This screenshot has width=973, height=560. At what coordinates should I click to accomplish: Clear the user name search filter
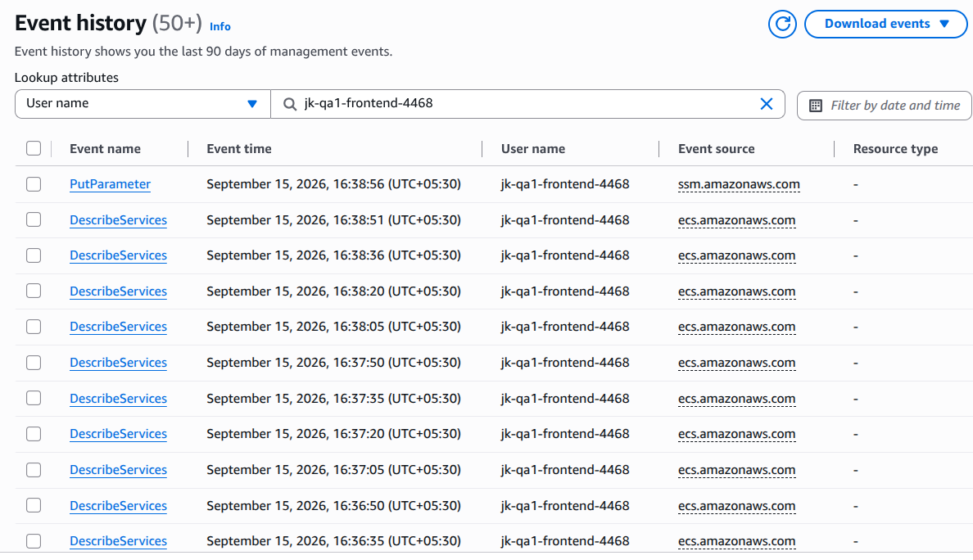point(767,103)
